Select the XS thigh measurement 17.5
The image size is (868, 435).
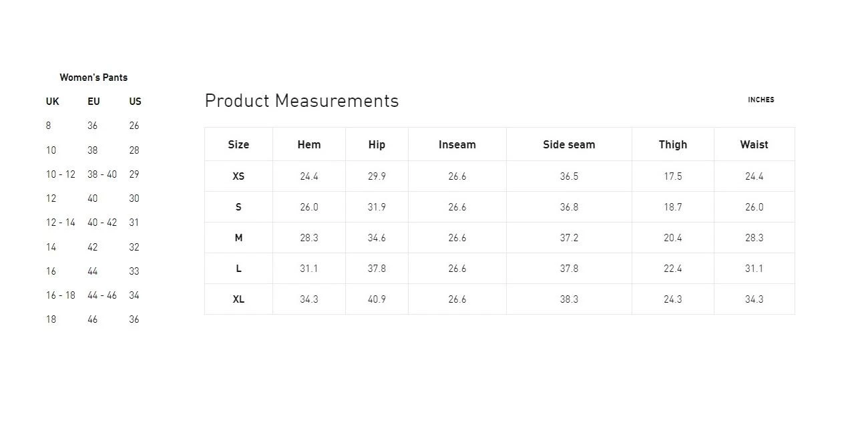tap(672, 176)
